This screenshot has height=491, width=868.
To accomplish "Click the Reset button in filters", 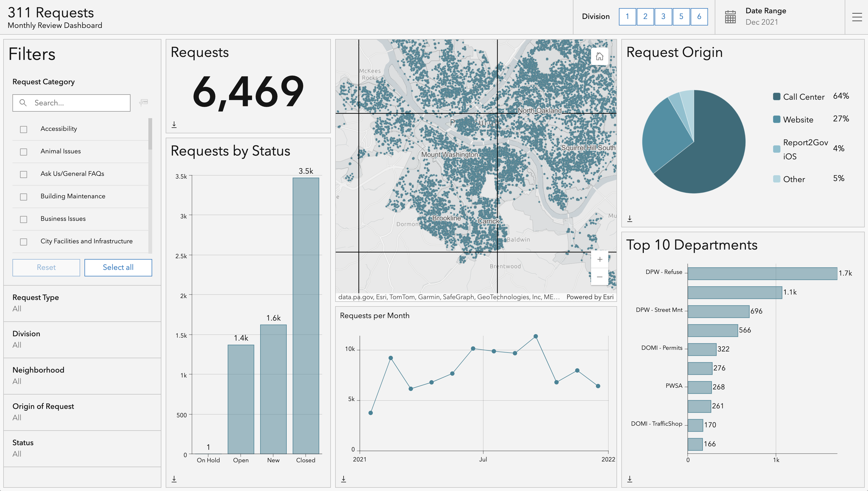I will click(46, 267).
